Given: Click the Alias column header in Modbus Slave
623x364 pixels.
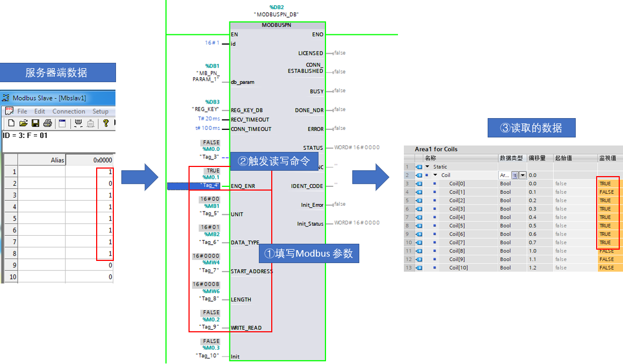Looking at the screenshot, I should [41, 160].
